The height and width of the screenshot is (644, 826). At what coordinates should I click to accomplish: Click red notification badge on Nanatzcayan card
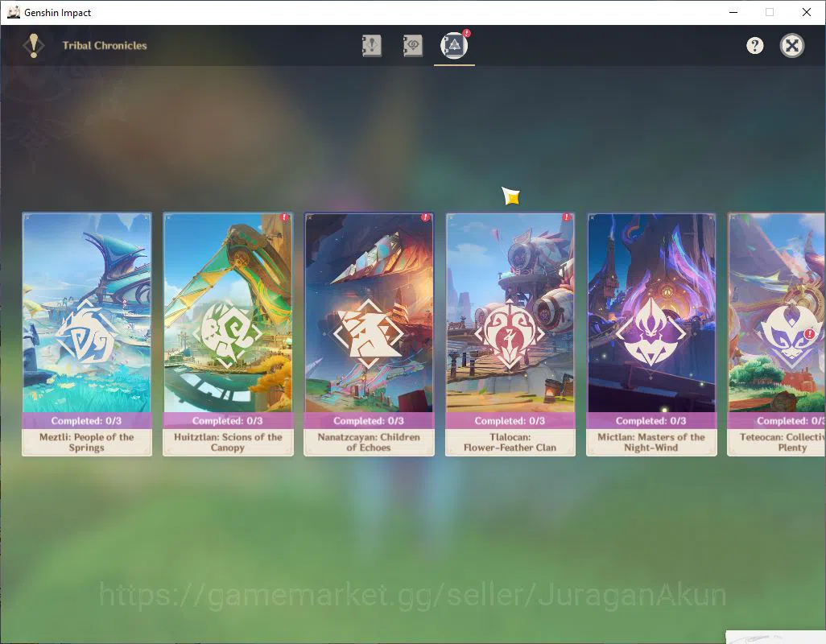426,217
